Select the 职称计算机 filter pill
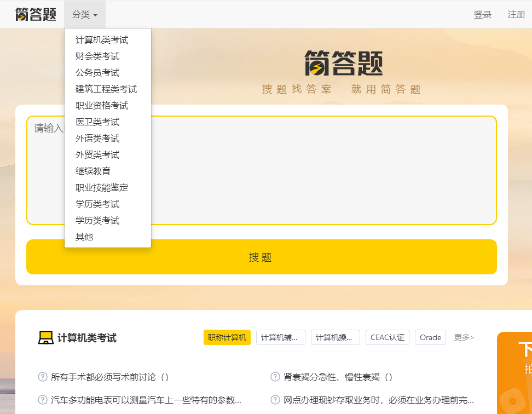This screenshot has height=414, width=532. click(x=227, y=337)
